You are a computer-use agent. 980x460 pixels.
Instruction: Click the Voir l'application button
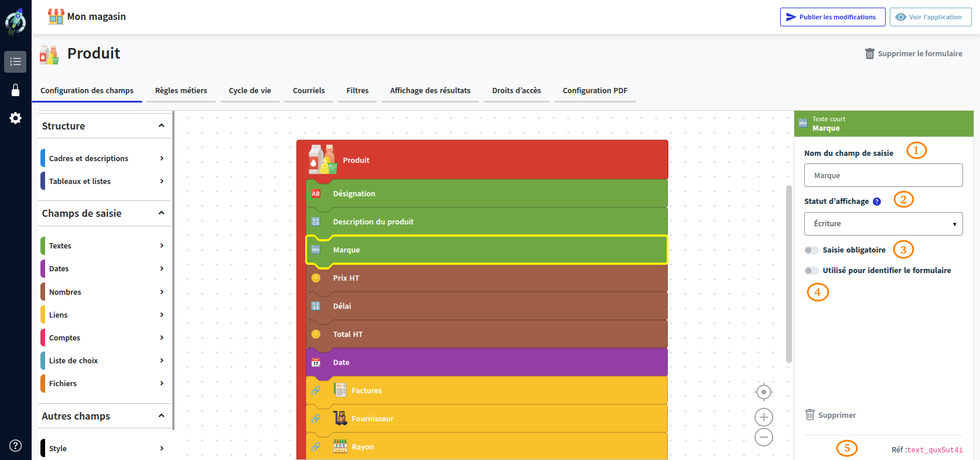pyautogui.click(x=930, y=17)
